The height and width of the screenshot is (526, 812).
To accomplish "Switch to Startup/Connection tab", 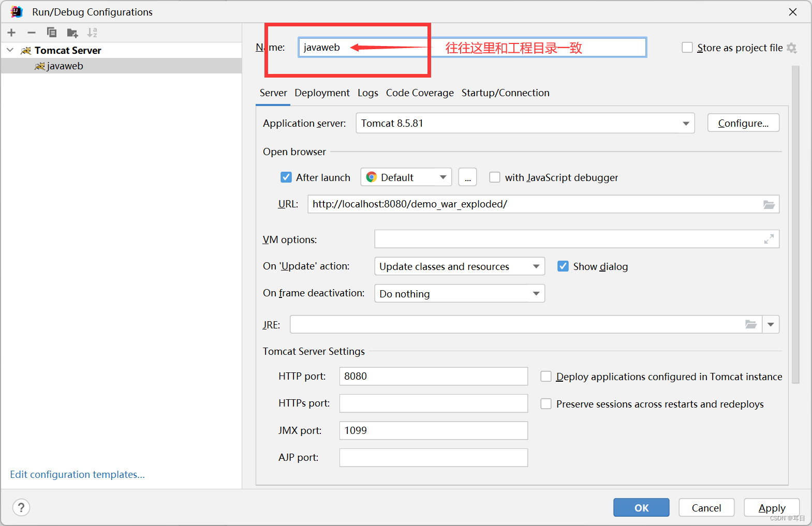I will 506,93.
